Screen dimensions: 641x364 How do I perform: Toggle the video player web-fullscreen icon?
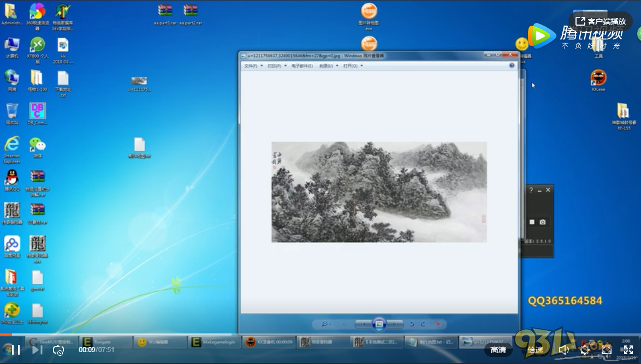click(x=607, y=350)
